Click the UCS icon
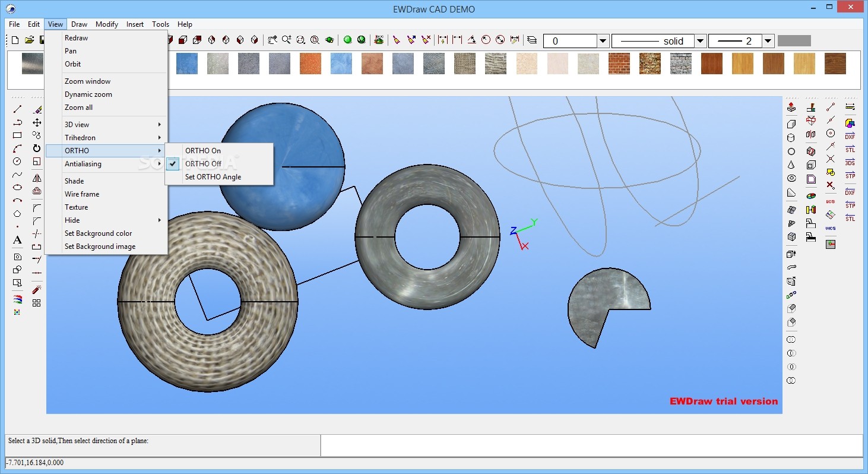The width and height of the screenshot is (868, 474). coord(831,201)
